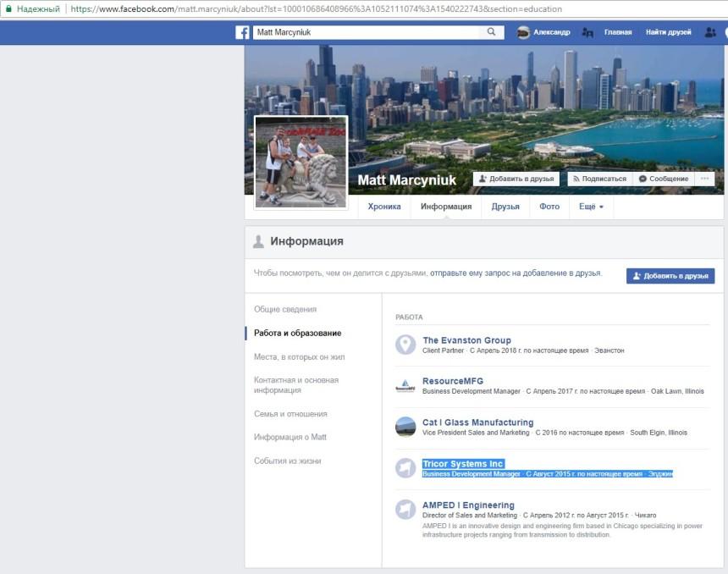
Task: Click the Matt Marcyniuk name on cover
Action: [406, 180]
